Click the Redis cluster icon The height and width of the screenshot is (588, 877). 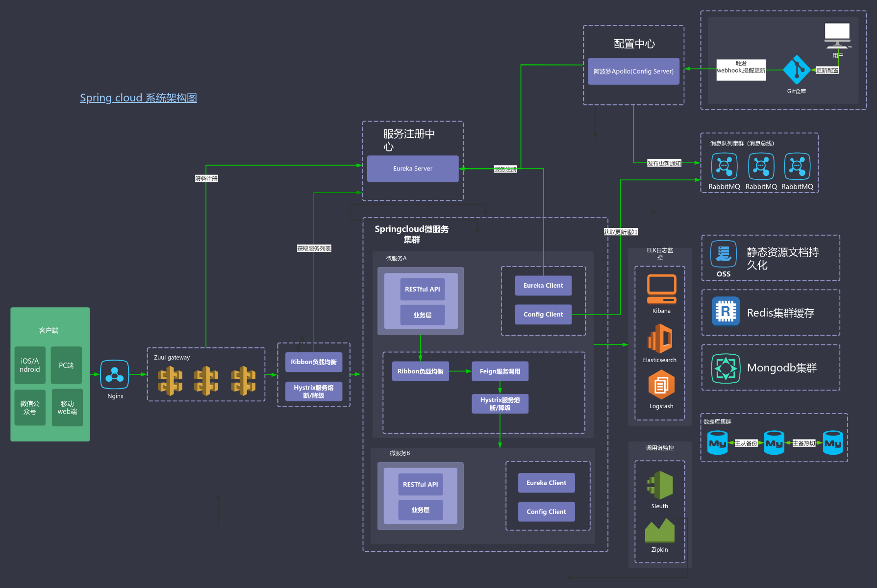pyautogui.click(x=726, y=311)
